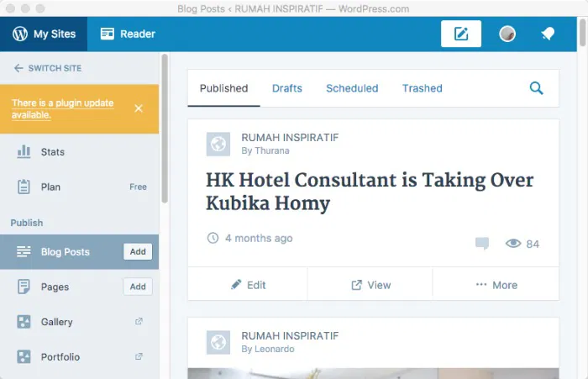Open the featured image of Leonardo's post
This screenshot has height=379, width=588.
coord(373,373)
